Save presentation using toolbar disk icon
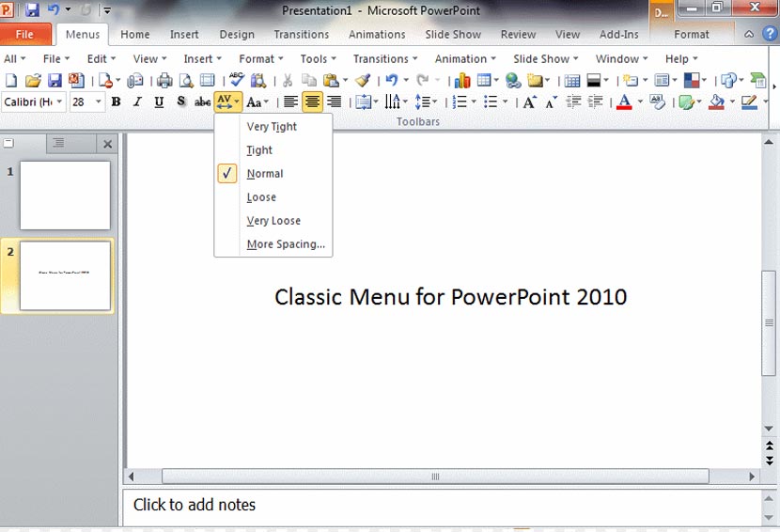The image size is (780, 532). point(55,80)
